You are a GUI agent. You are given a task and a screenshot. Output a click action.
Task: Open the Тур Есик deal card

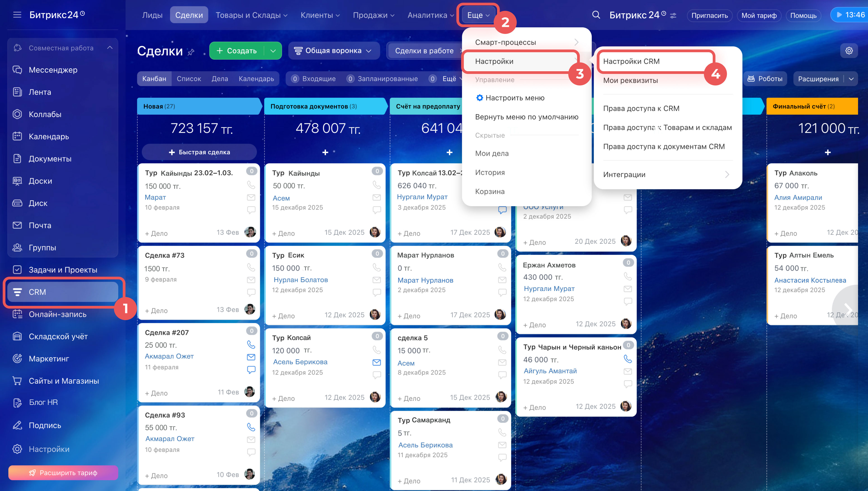coord(288,255)
